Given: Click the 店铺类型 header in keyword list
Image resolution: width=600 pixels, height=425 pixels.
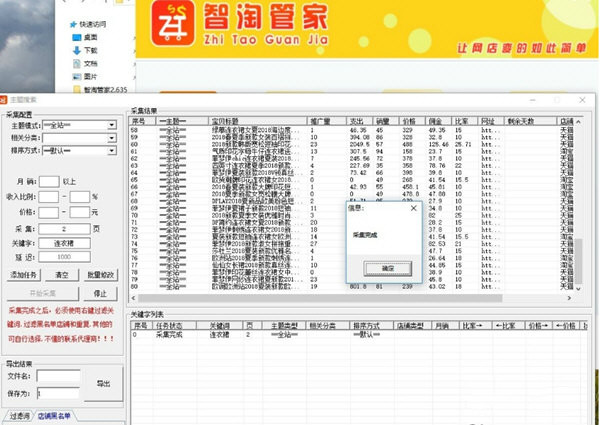Looking at the screenshot, I should pyautogui.click(x=412, y=326).
